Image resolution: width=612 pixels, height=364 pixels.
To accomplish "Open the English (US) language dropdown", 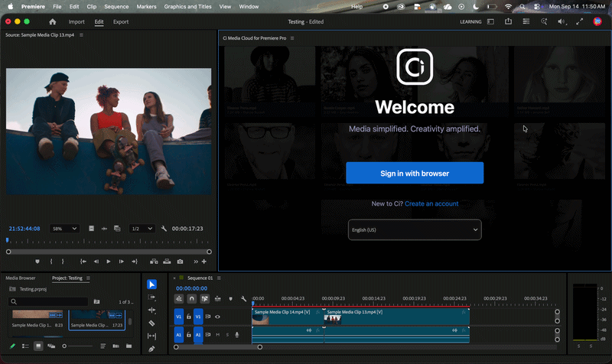I will [x=415, y=229].
